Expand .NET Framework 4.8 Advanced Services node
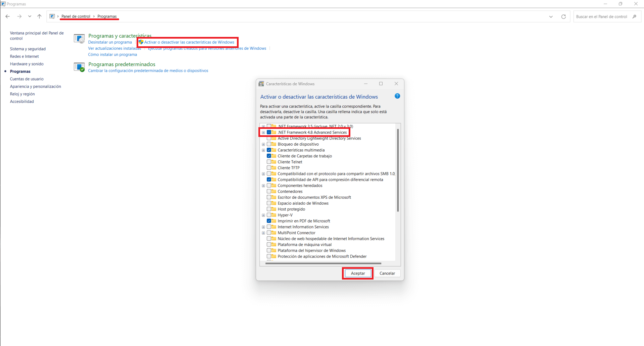 click(x=263, y=133)
